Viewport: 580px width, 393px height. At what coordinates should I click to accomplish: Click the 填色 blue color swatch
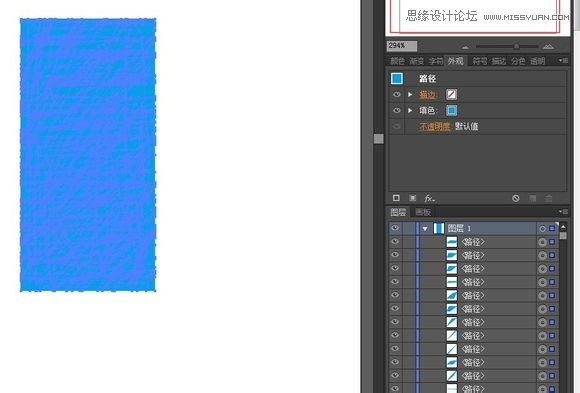(452, 110)
